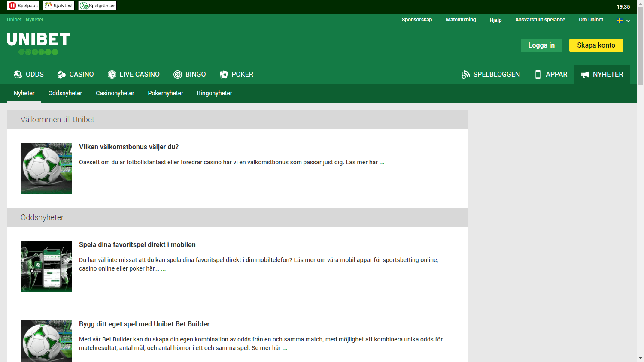This screenshot has width=644, height=362.
Task: Click the Skapa konto button
Action: click(596, 45)
